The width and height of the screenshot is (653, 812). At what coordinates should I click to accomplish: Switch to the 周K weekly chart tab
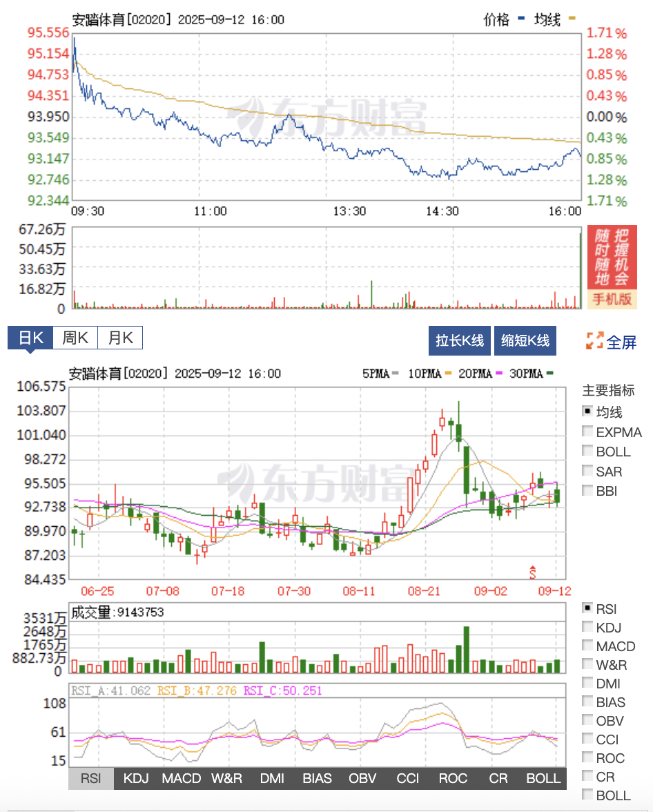pyautogui.click(x=75, y=338)
